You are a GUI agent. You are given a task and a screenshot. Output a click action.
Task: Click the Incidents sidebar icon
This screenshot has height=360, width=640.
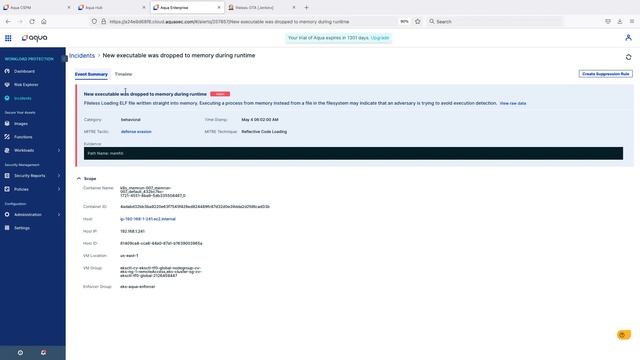[7, 98]
